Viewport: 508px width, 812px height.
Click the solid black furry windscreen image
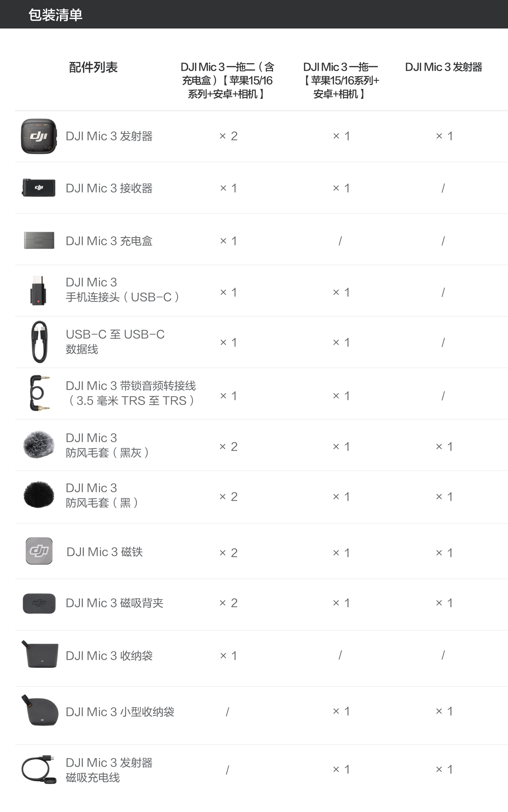39,495
